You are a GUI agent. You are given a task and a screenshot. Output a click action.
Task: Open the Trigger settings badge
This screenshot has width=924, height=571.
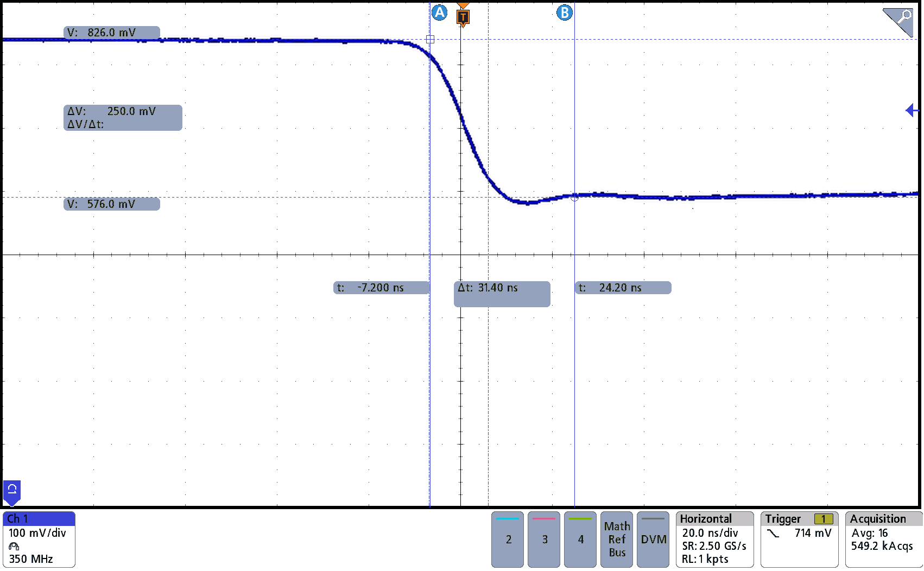(x=799, y=539)
